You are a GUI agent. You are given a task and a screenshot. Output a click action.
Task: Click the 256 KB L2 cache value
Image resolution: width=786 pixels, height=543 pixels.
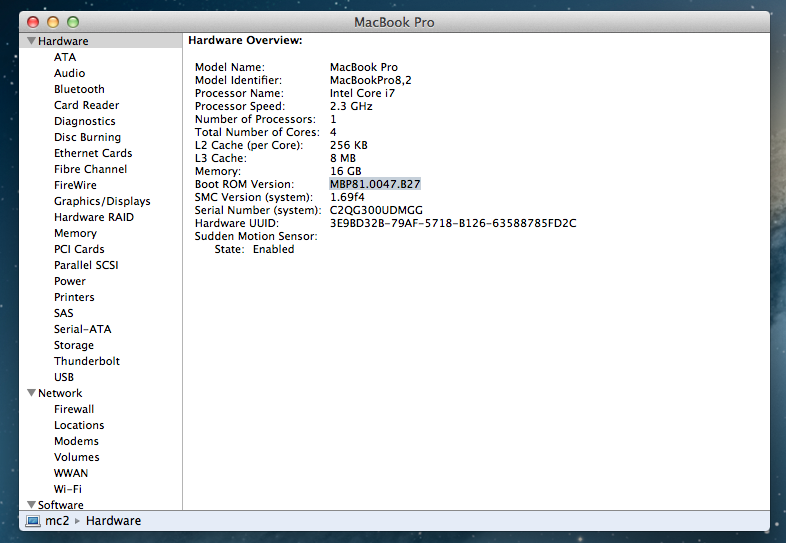pos(348,145)
